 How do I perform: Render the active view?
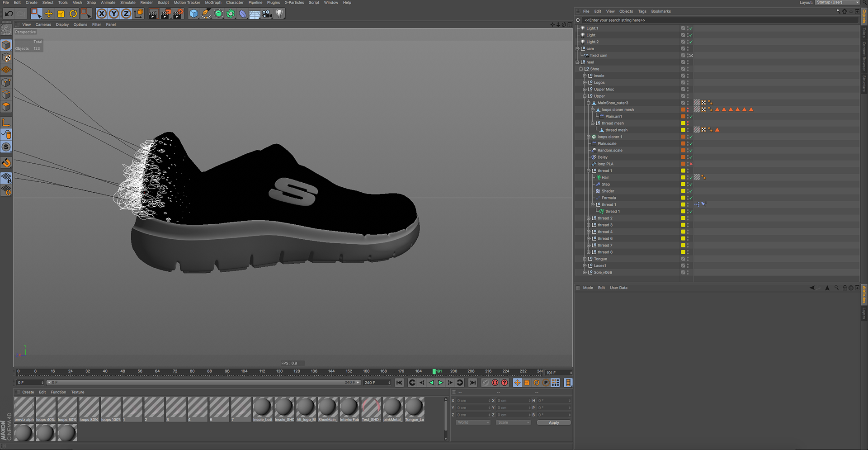click(x=153, y=14)
